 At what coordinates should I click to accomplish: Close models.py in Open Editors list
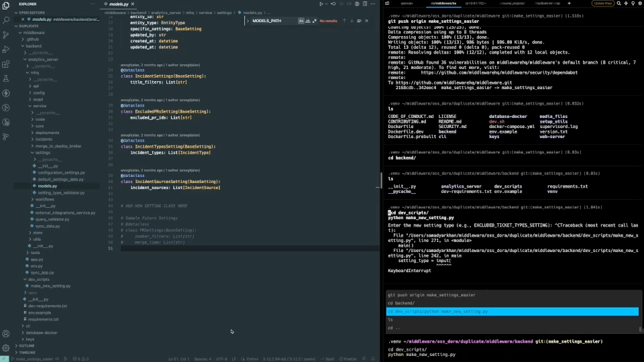(x=23, y=19)
